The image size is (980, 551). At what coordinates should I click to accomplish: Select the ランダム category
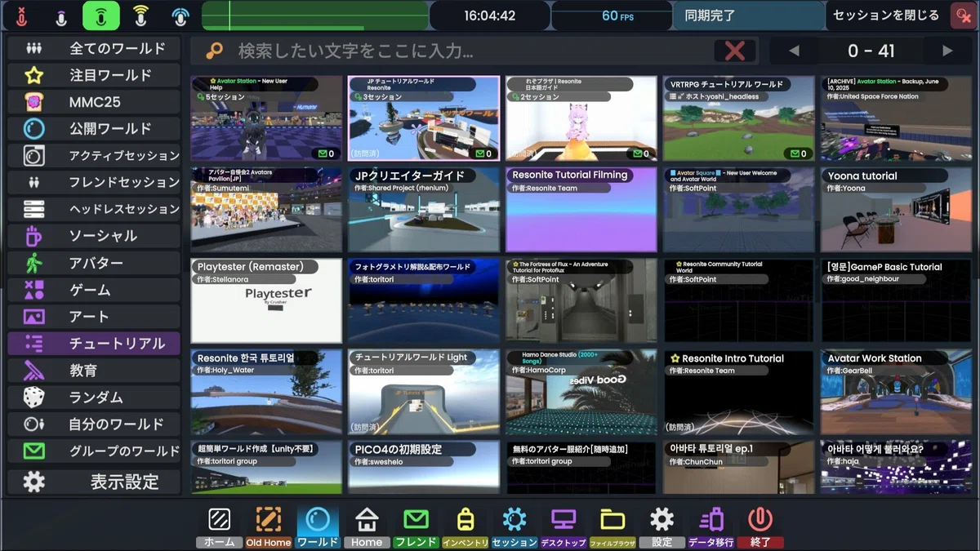point(94,398)
